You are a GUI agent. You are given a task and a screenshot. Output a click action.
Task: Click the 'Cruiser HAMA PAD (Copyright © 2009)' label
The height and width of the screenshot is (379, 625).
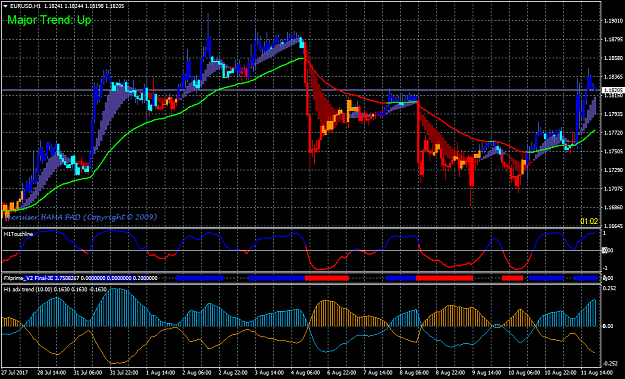(81, 217)
